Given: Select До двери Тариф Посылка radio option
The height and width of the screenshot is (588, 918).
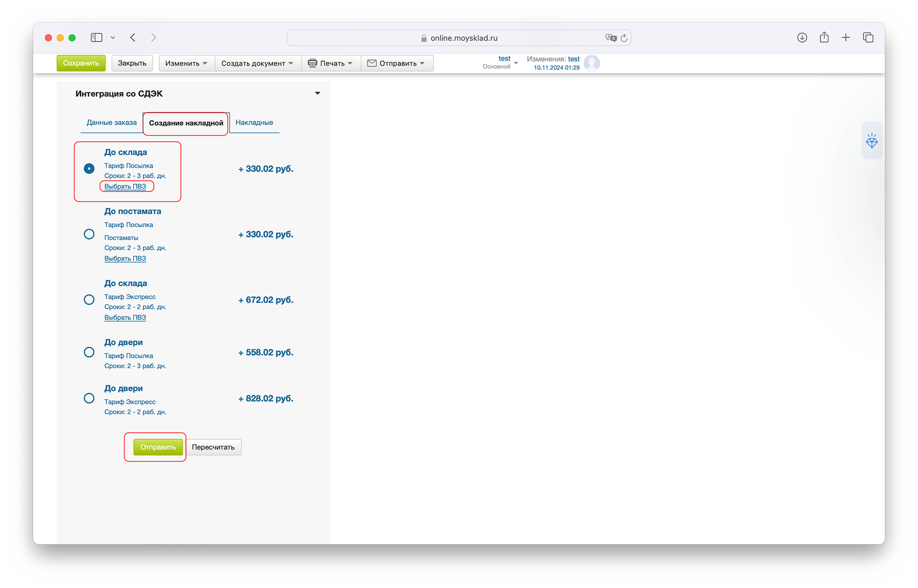Looking at the screenshot, I should (89, 352).
